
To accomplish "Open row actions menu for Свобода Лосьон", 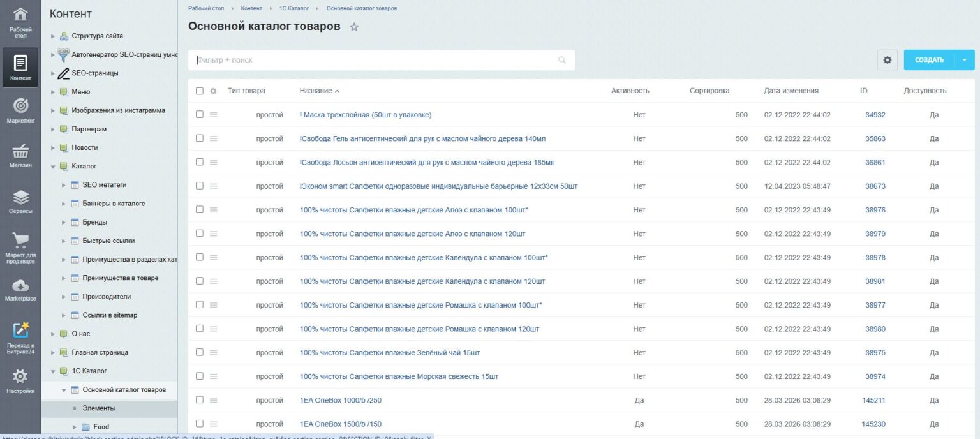I will [214, 162].
